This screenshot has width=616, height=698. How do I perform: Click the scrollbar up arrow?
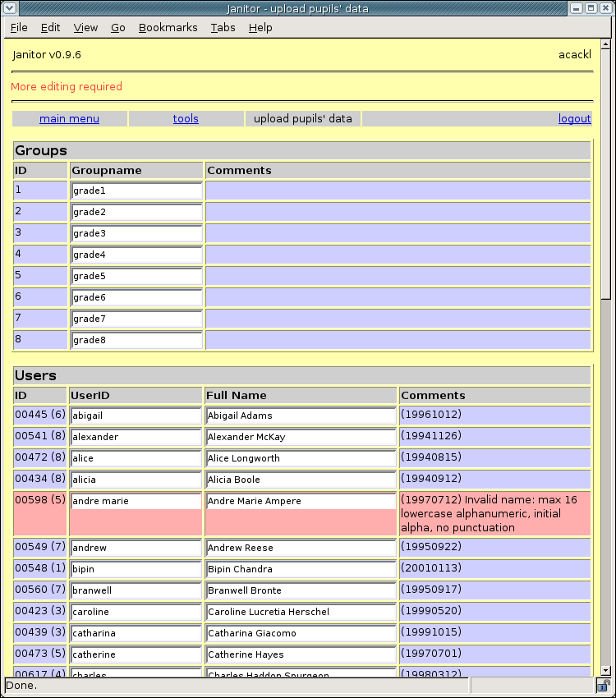click(x=605, y=44)
